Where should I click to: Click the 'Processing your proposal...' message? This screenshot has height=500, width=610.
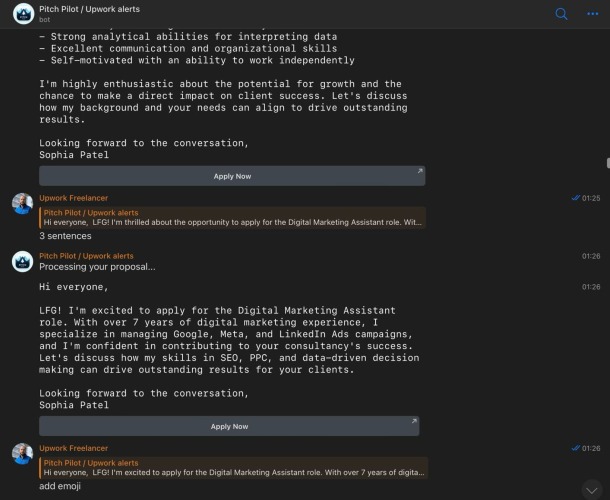(97, 267)
